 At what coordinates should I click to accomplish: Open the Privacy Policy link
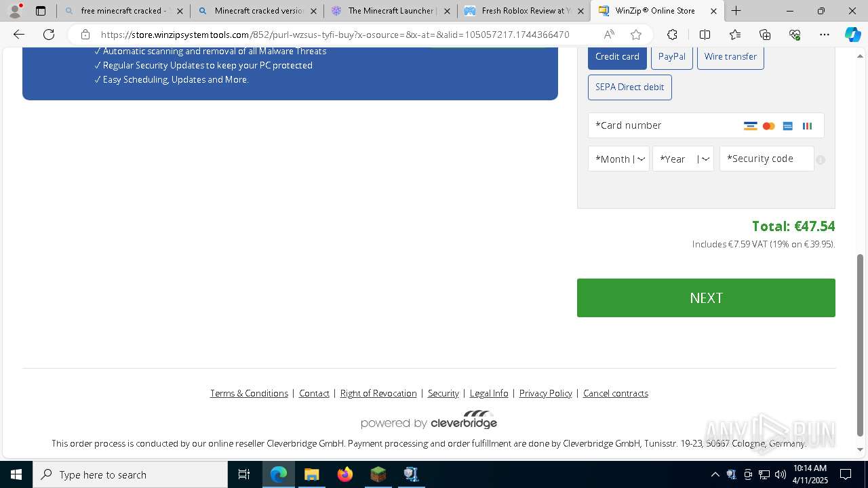coord(546,393)
